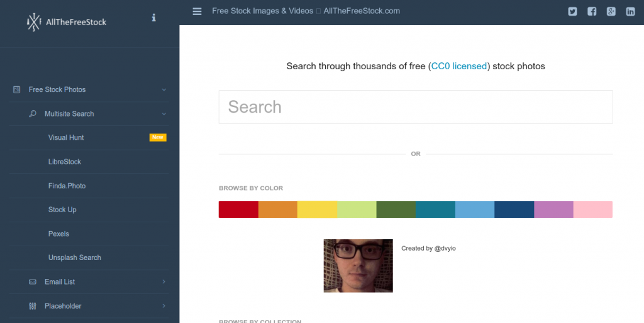The width and height of the screenshot is (644, 323).
Task: Click the Multisite Search magnifier icon
Action: [x=33, y=114]
